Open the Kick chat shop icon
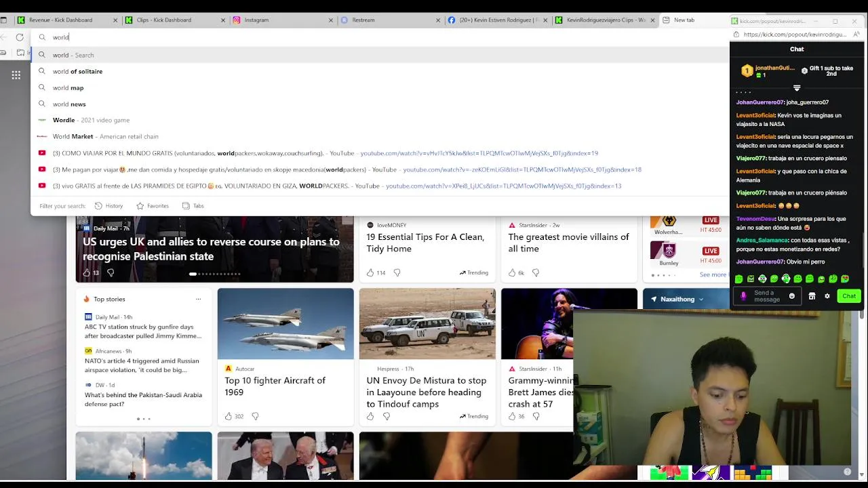The height and width of the screenshot is (488, 868). click(x=812, y=296)
